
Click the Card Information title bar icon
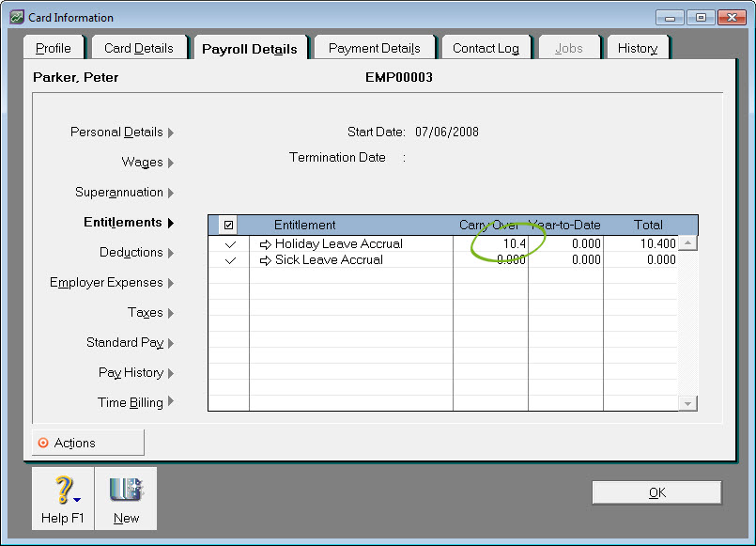17,17
